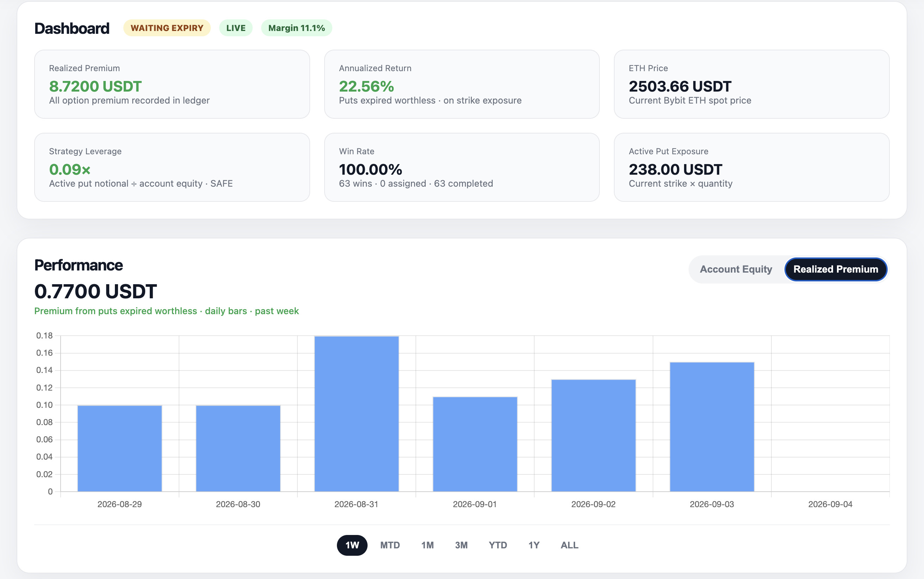Click the 2026-09-03 bar in chart
The image size is (924, 579).
pyautogui.click(x=712, y=427)
